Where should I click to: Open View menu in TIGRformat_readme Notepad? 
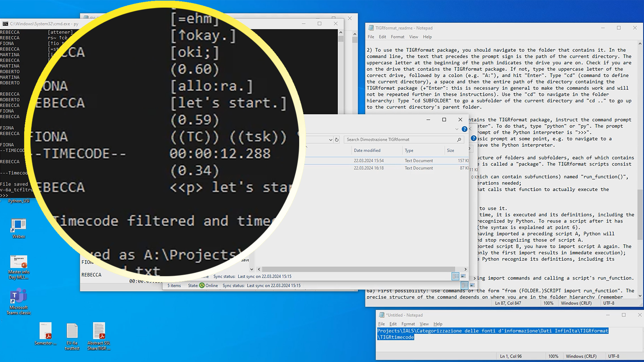(413, 37)
